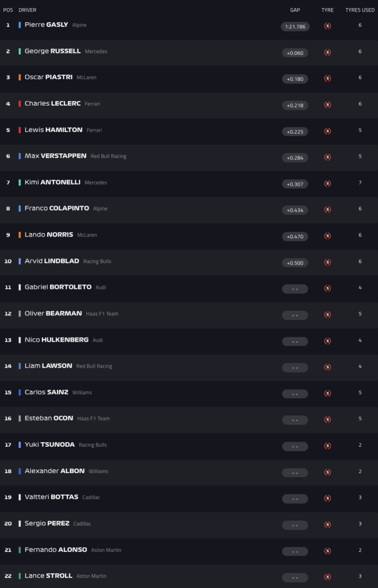This screenshot has height=588, width=378.
Task: Click the tyre icon beside Kimi Antonelli's gap
Action: (x=327, y=184)
